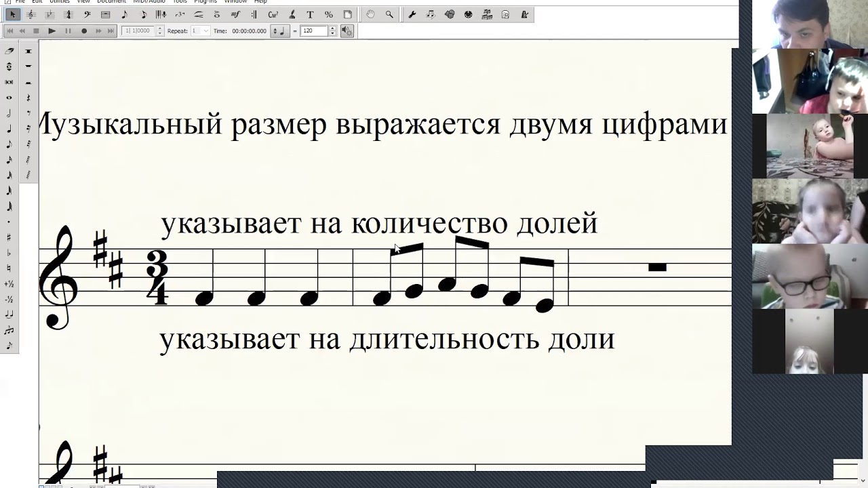This screenshot has height=488, width=868.
Task: Select the Lyrics tool
Action: click(x=292, y=14)
